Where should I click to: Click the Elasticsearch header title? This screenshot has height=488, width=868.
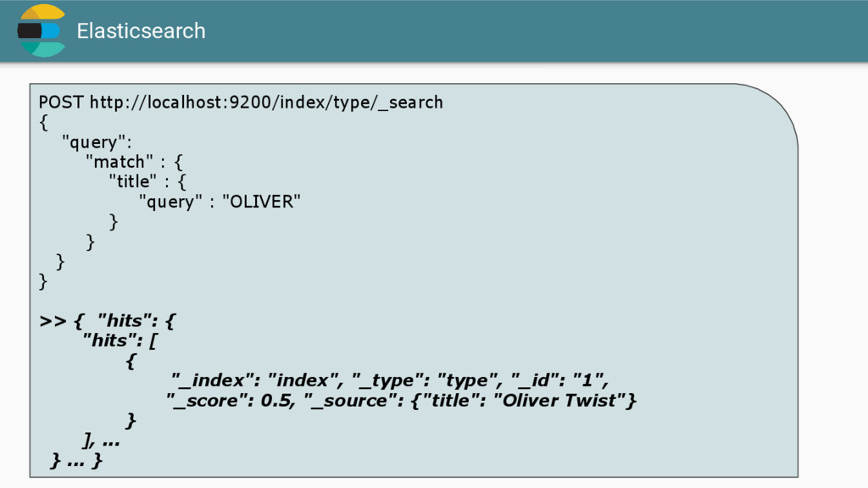coord(142,31)
